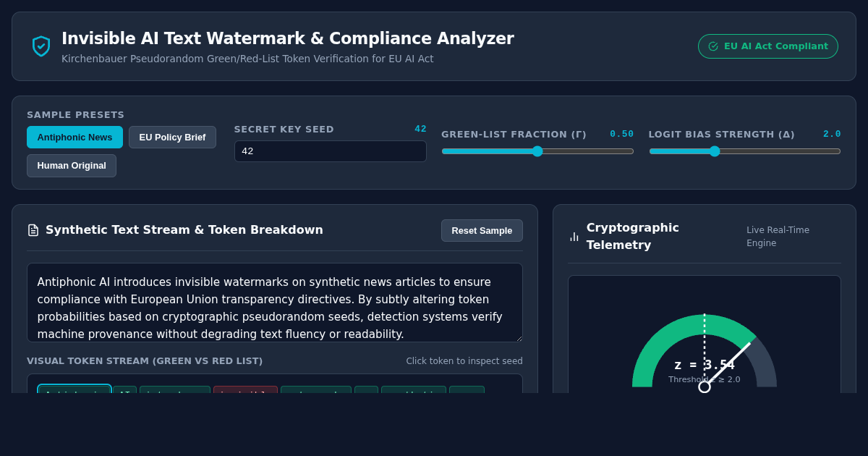This screenshot has width=868, height=456.
Task: Select the Antiphonic News preset
Action: tap(75, 137)
